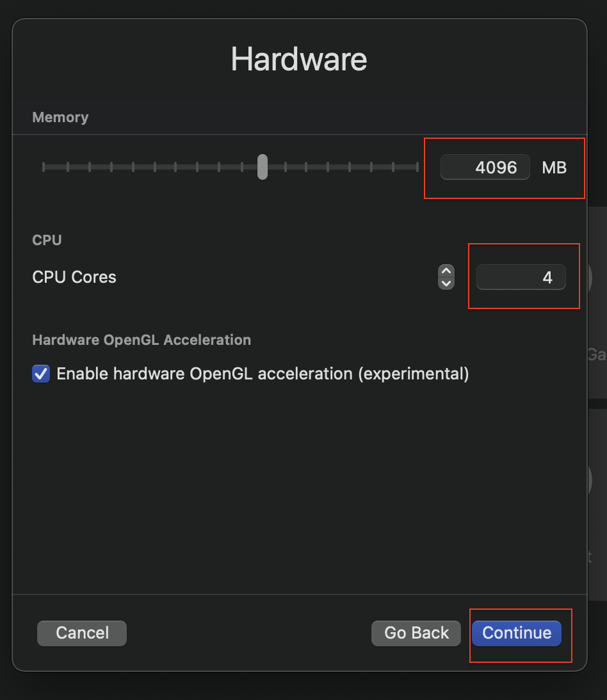Set Memory slider to its leftmost end
Viewport: 607px width, 700px height.
[44, 167]
